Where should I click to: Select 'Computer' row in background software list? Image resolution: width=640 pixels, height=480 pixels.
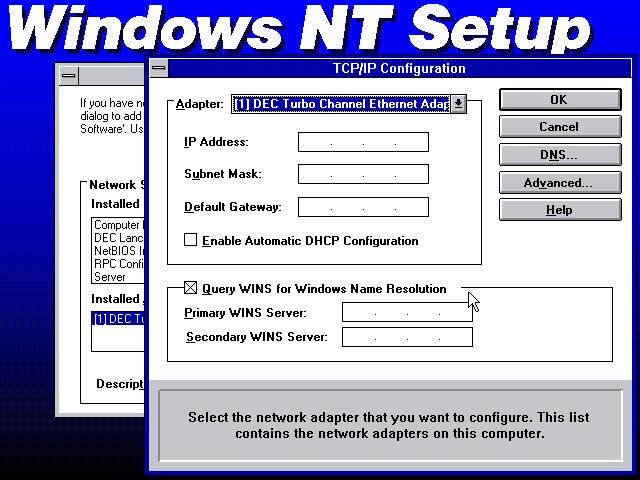point(118,225)
